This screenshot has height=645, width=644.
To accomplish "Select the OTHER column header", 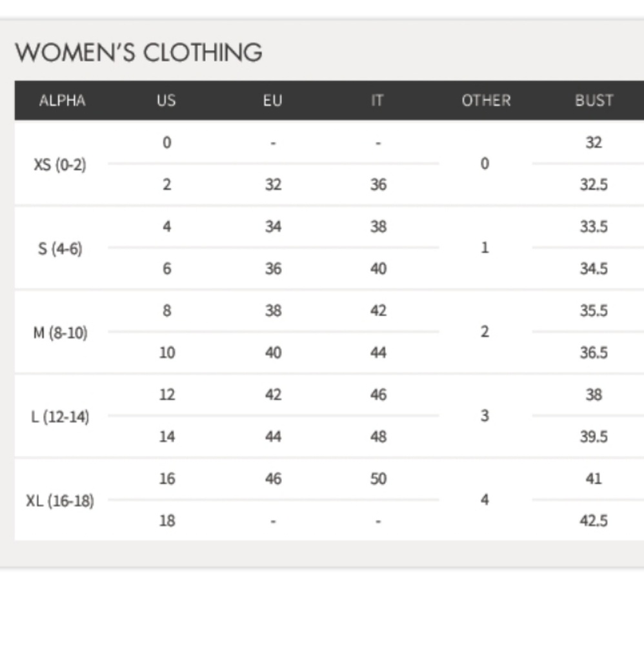I will pyautogui.click(x=486, y=101).
